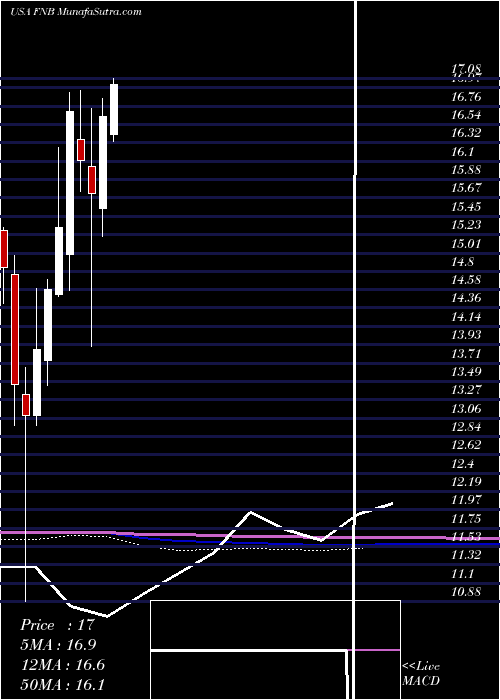Select the 15.01 price axis label
The image size is (500, 700).
pyautogui.click(x=466, y=244)
